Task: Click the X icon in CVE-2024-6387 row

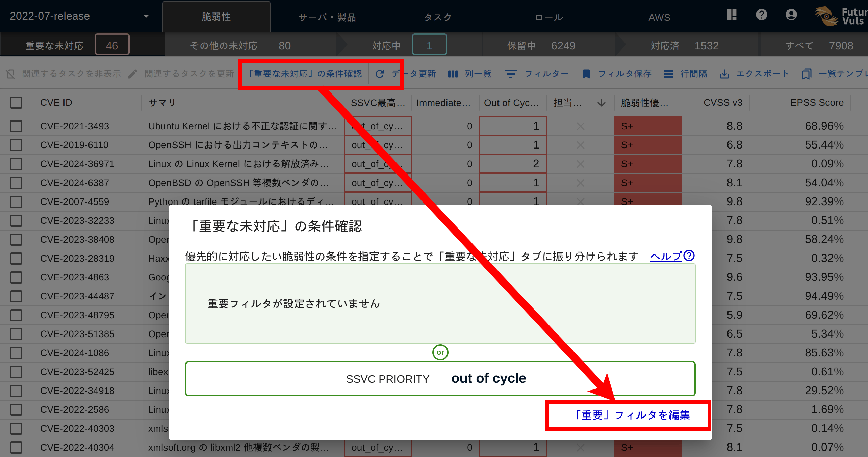Action: pos(581,183)
